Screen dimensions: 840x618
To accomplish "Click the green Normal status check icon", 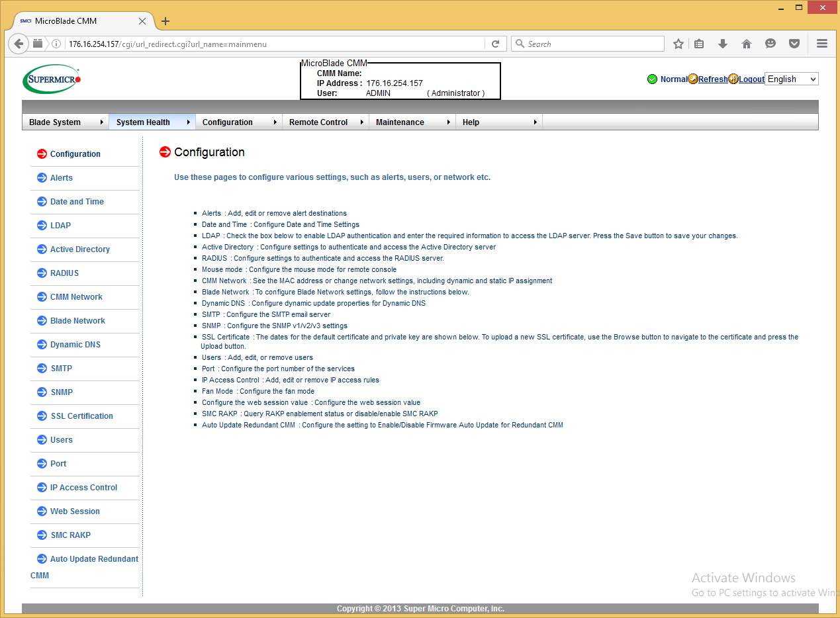I will point(652,79).
